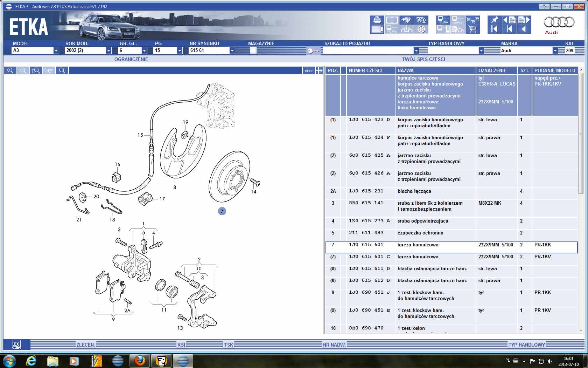Click the LEX COM logo icon
This screenshot has height=368, width=588.
pyautogui.click(x=16, y=345)
